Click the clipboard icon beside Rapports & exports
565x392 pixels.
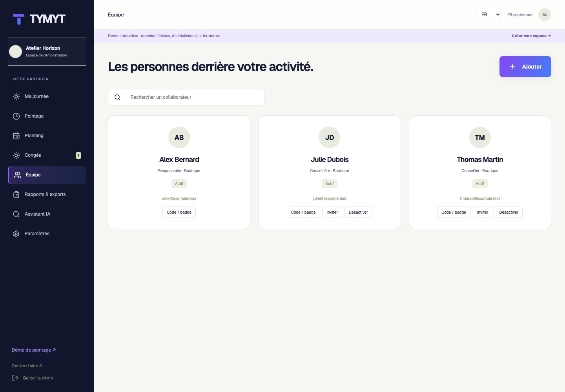coord(16,194)
